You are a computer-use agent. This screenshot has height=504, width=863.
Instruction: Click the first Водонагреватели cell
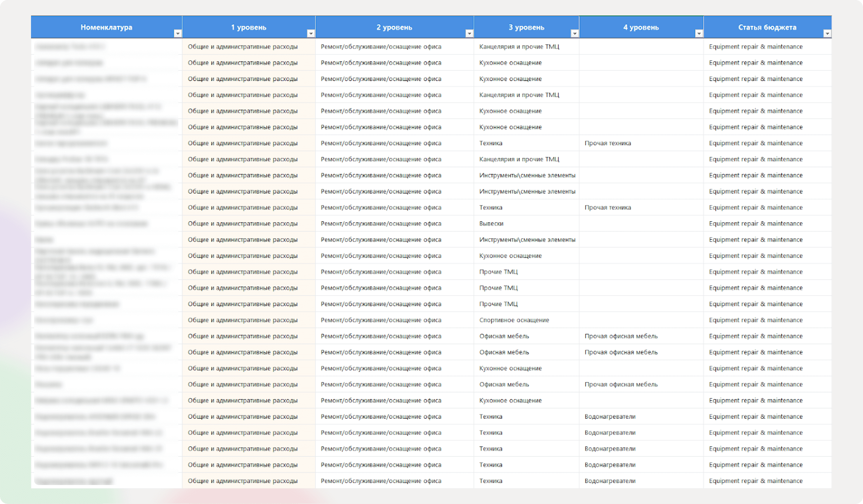(610, 416)
